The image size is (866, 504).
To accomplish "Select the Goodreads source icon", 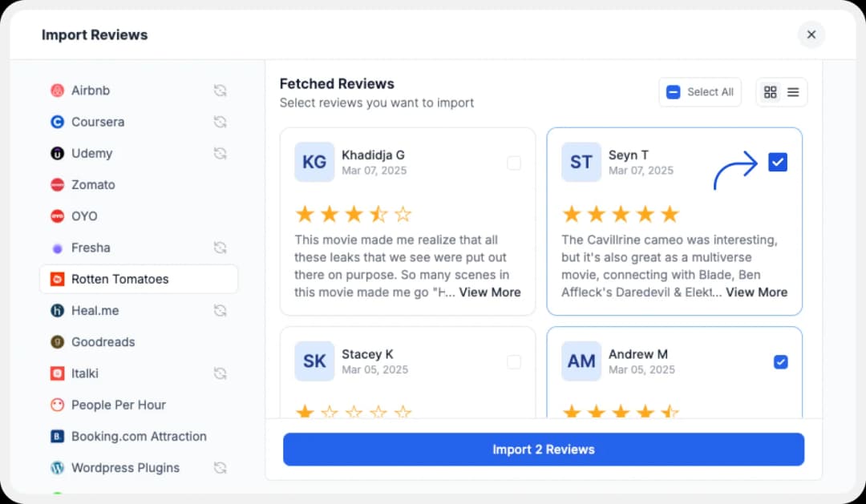I will [57, 342].
